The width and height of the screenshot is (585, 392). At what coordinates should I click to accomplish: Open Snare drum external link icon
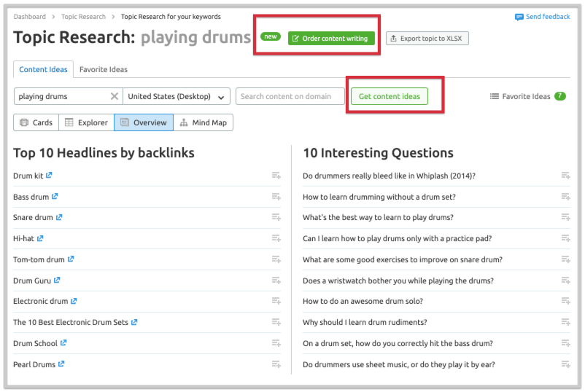click(x=59, y=217)
